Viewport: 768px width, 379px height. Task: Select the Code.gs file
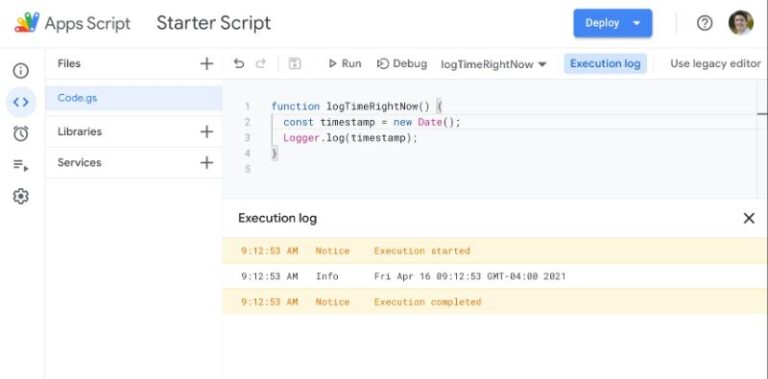click(133, 98)
